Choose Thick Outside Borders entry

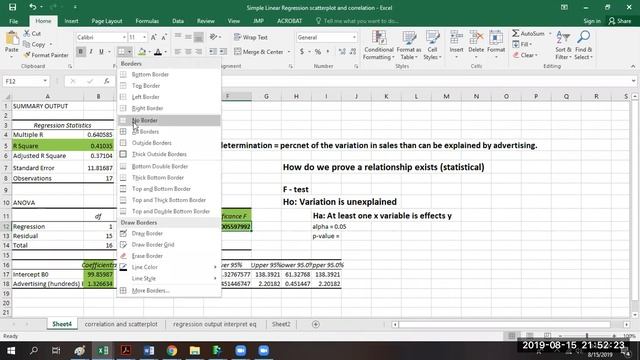pyautogui.click(x=169, y=154)
